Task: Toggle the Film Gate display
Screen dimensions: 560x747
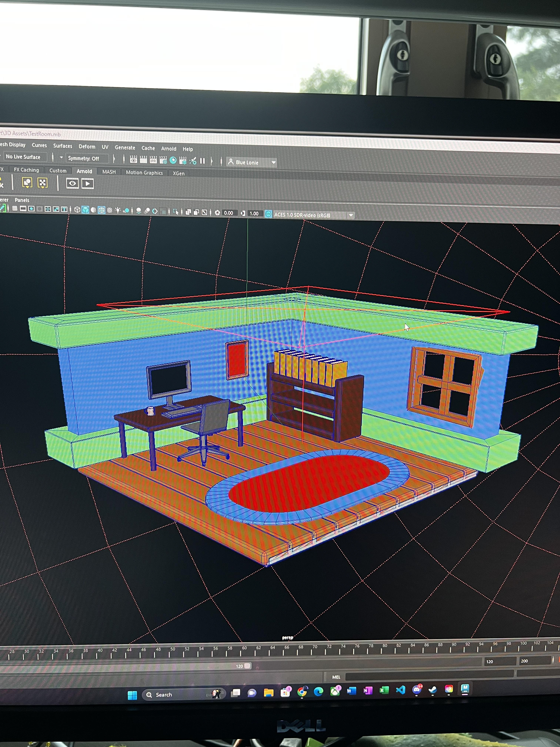Action: 23,209
